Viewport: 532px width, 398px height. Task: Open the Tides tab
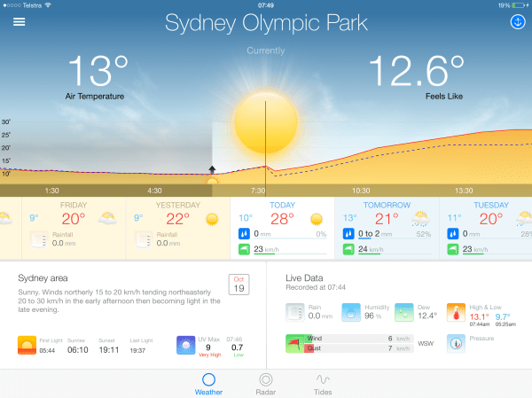click(325, 379)
